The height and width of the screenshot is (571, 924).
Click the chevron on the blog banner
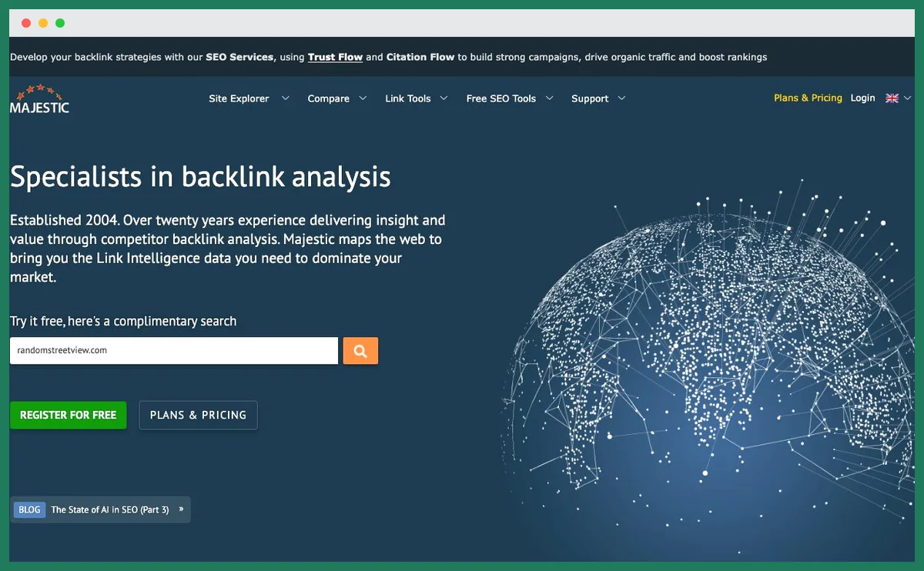coord(181,509)
